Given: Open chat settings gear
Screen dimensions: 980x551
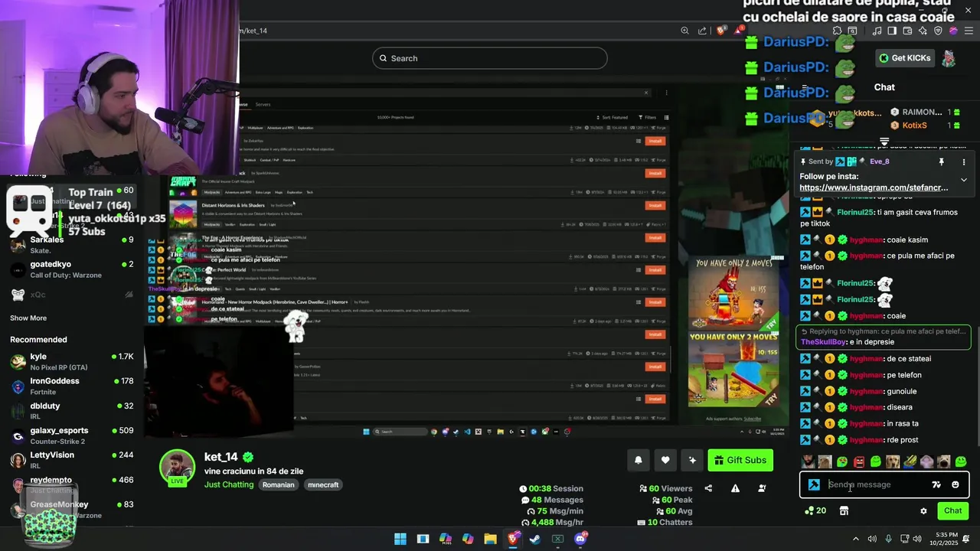Looking at the screenshot, I should click(x=923, y=510).
